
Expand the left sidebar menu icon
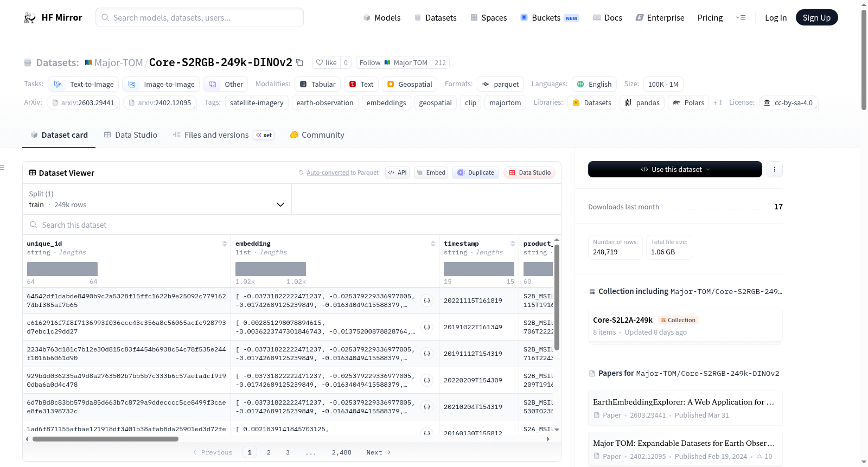(x=2, y=168)
